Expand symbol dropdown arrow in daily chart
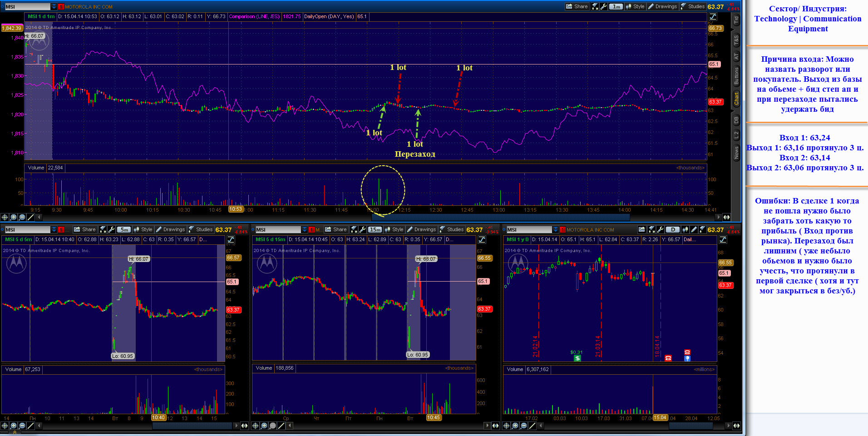Viewport: 868px width, 436px height. (555, 230)
